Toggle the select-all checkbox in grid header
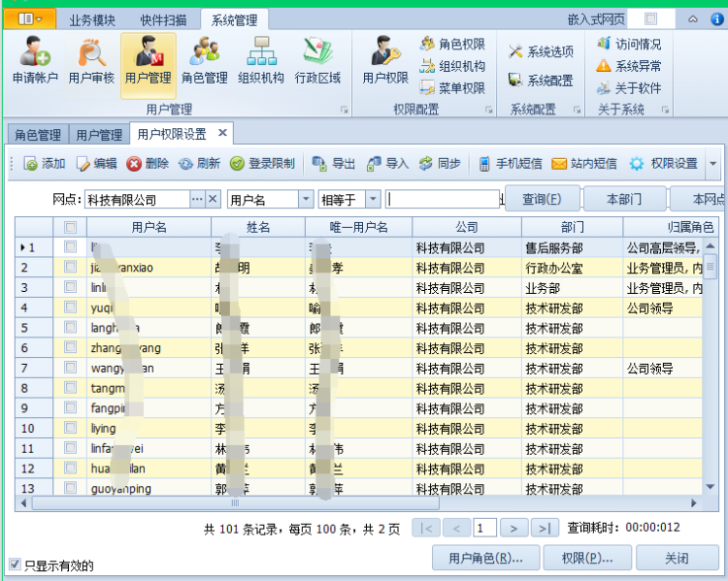Image resolution: width=728 pixels, height=581 pixels. [70, 227]
